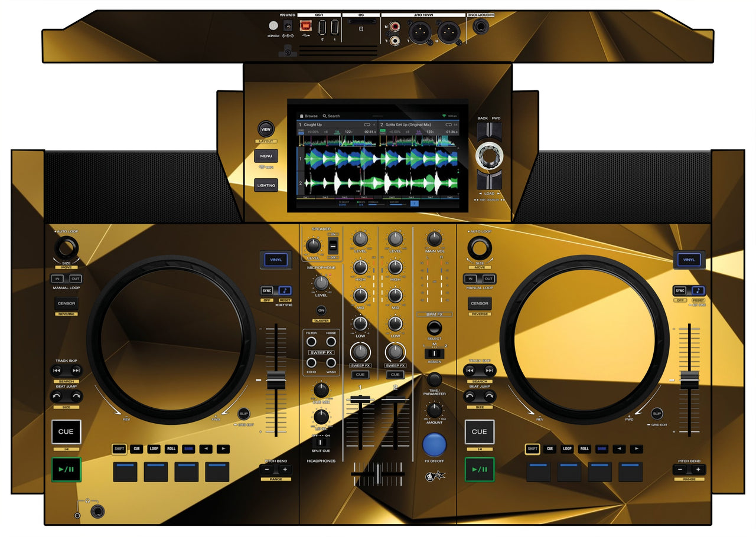Tap the SLIP button on right deck
Screen dimensions: 756x537
(x=657, y=413)
